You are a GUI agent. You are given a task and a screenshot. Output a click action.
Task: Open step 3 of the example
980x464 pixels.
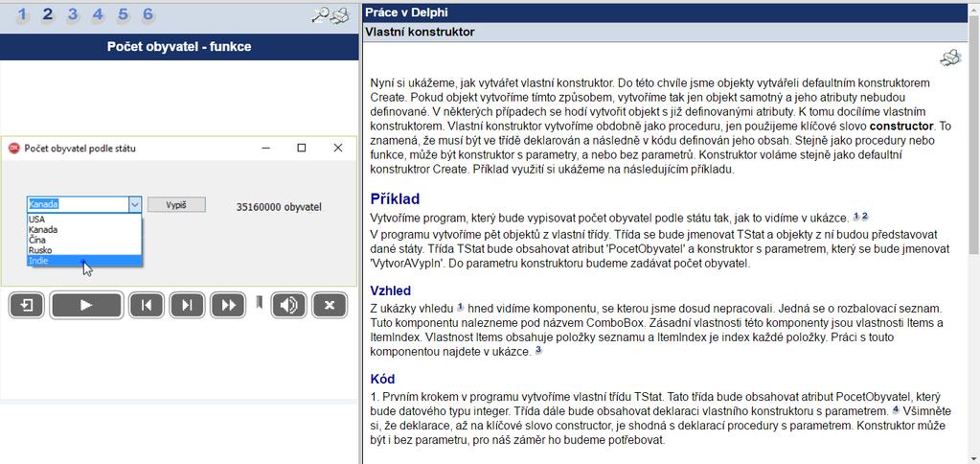tap(73, 15)
